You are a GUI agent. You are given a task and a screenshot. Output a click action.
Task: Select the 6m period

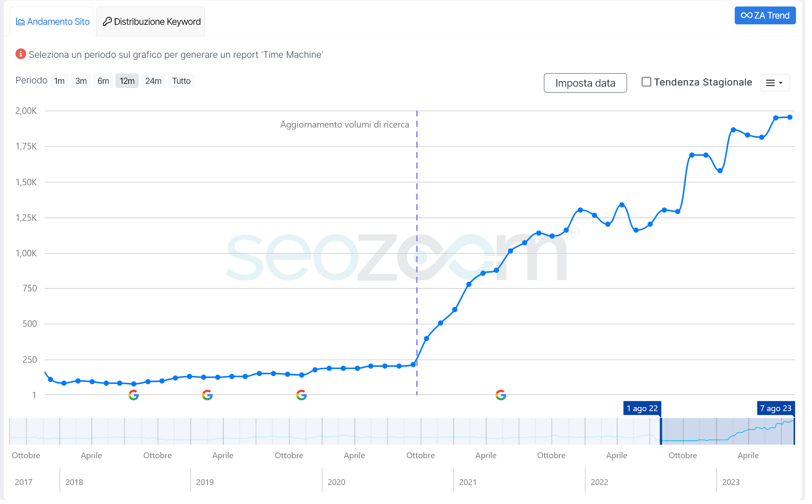click(103, 81)
